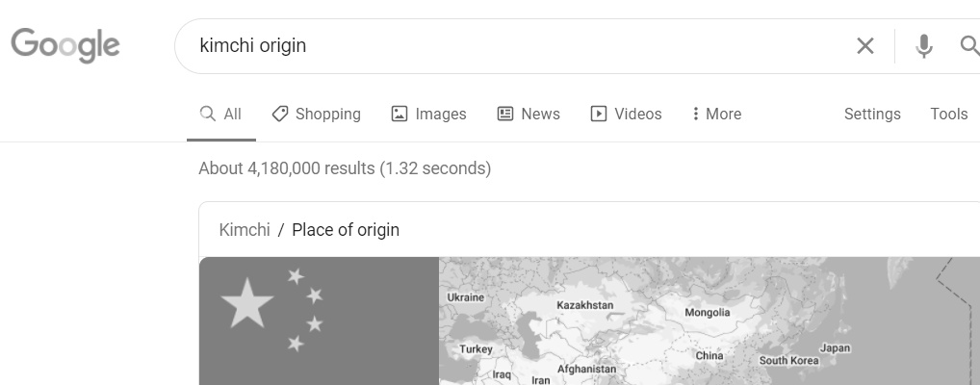
Task: Expand the More options menu
Action: pos(716,114)
